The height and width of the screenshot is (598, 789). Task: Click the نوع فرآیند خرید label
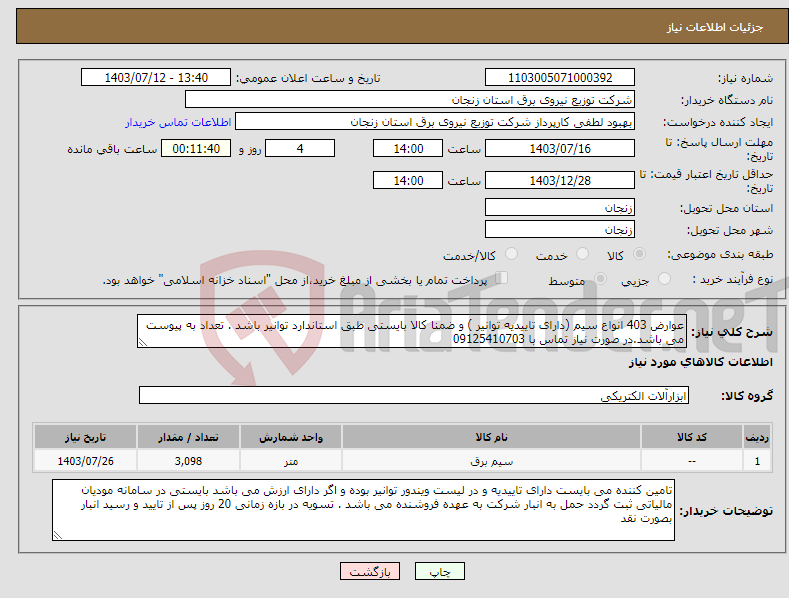(x=733, y=279)
